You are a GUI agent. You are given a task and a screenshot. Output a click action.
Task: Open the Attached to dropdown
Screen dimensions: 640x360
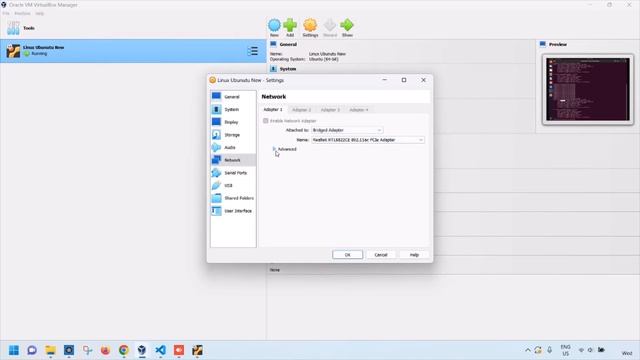[x=347, y=130]
